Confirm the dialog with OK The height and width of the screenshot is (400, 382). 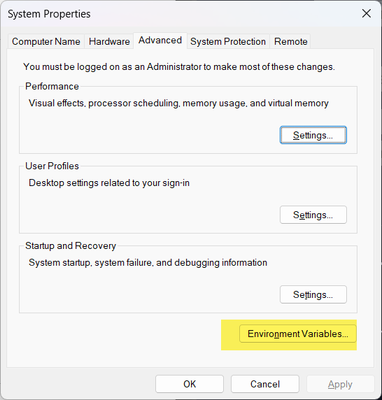(x=189, y=384)
